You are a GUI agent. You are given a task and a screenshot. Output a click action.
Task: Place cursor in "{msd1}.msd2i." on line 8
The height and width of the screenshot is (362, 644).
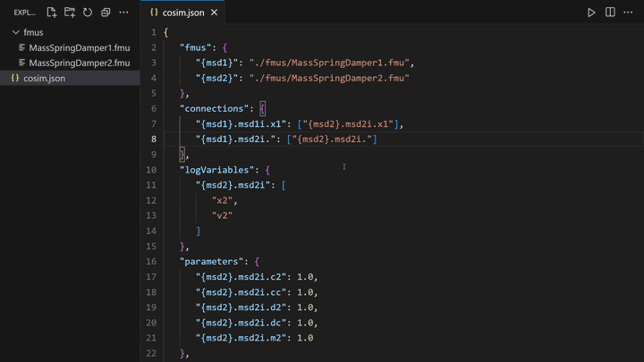click(x=235, y=139)
